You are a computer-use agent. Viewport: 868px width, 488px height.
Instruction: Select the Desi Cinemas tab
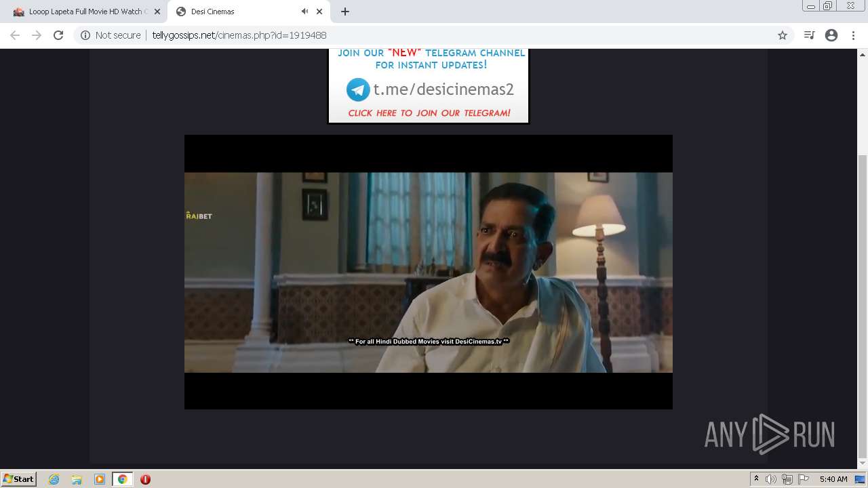click(x=248, y=12)
